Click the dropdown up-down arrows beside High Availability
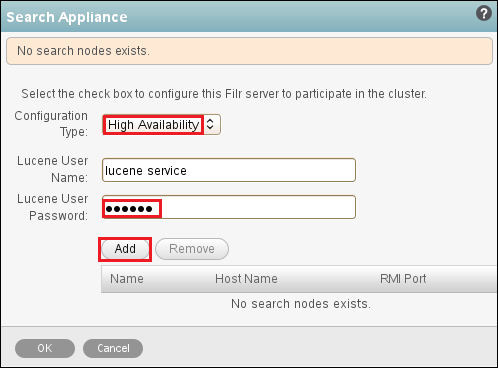Screen dimensions: 498x368 [x=210, y=124]
